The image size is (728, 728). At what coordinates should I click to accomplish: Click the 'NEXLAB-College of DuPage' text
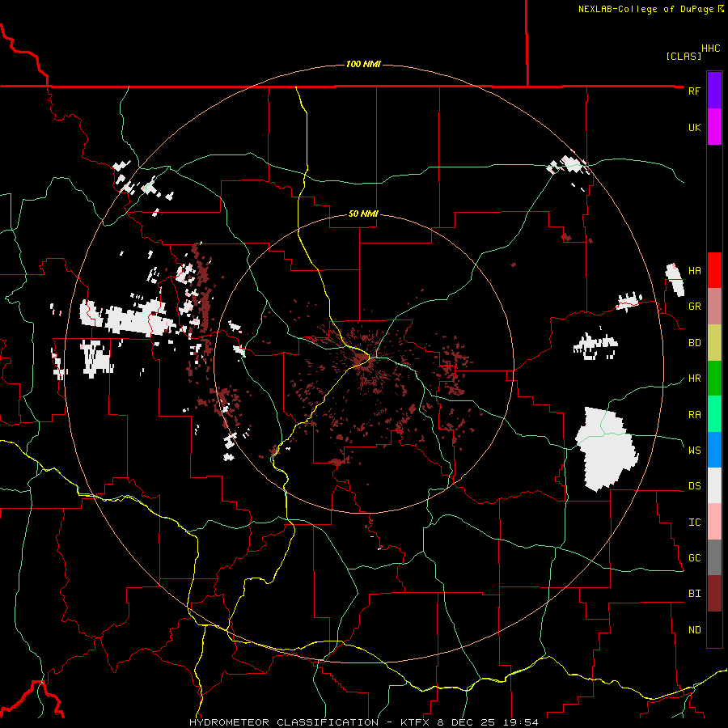pos(645,9)
